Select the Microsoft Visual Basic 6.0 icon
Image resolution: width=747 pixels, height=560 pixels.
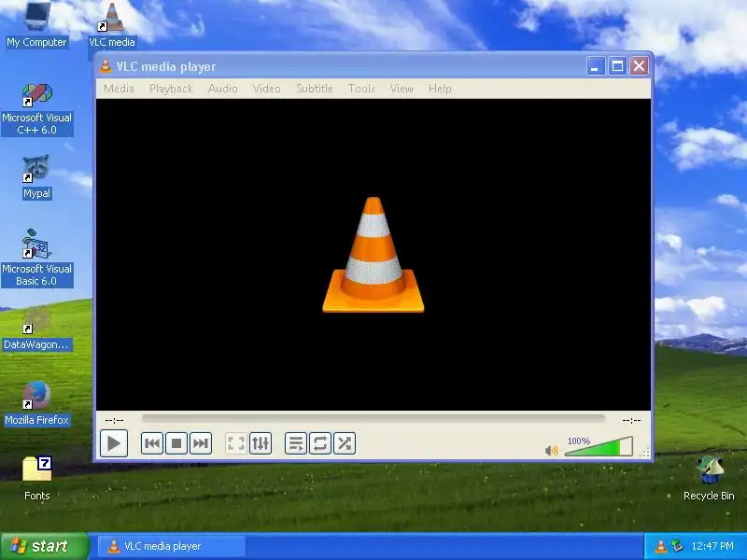pos(36,258)
